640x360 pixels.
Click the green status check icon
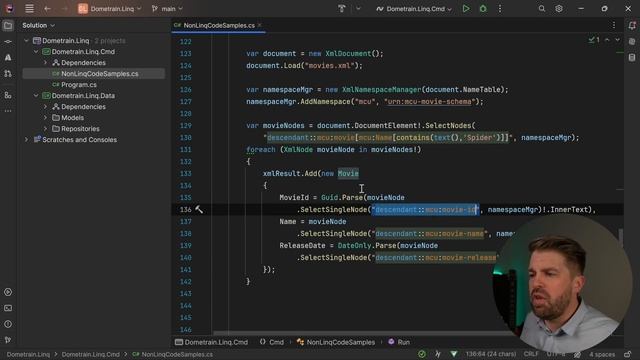[x=422, y=354]
